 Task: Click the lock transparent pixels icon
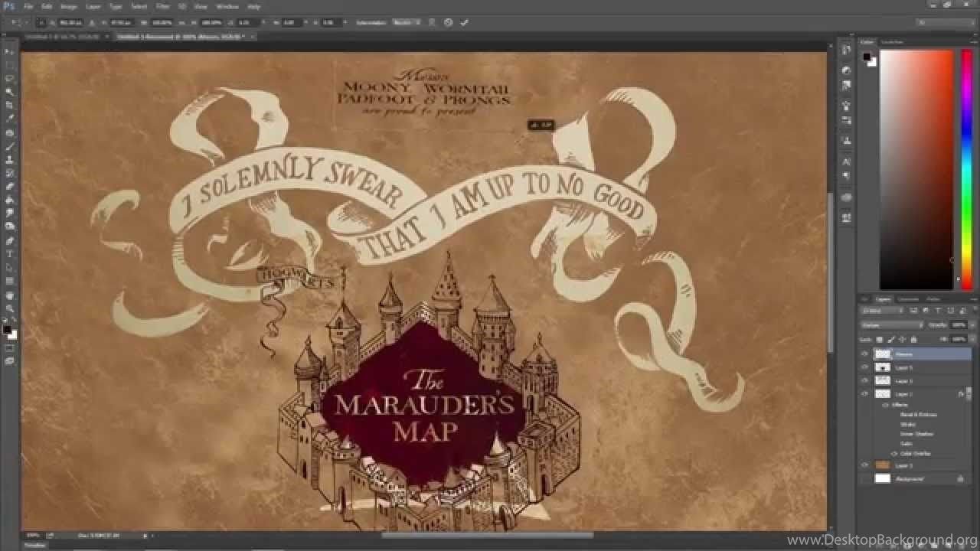[880, 338]
